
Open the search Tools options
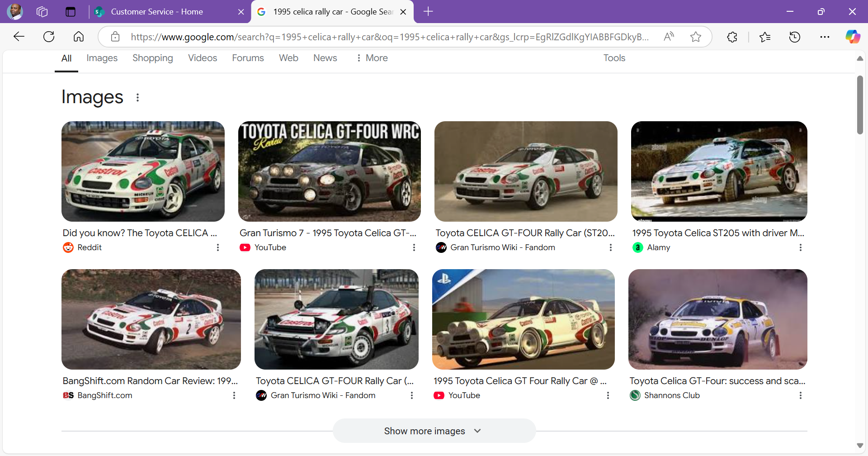tap(614, 58)
